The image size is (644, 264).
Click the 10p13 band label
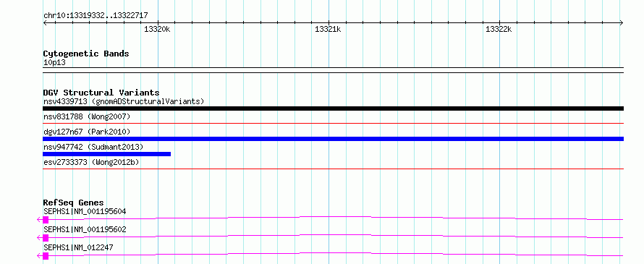coord(54,63)
